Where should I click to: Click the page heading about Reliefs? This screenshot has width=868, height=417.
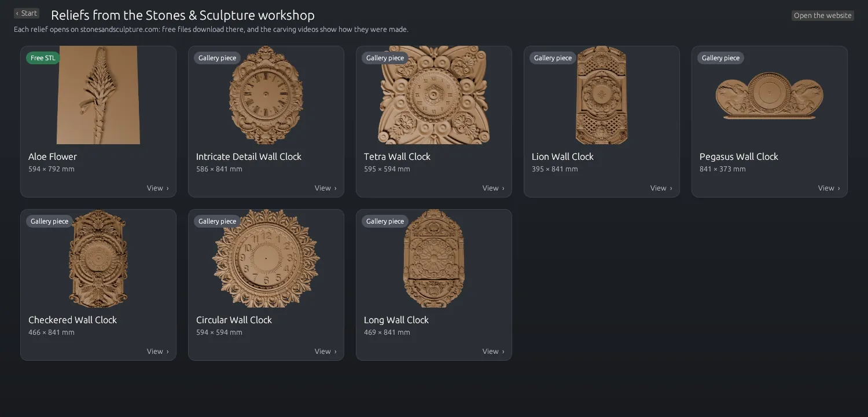tap(183, 16)
